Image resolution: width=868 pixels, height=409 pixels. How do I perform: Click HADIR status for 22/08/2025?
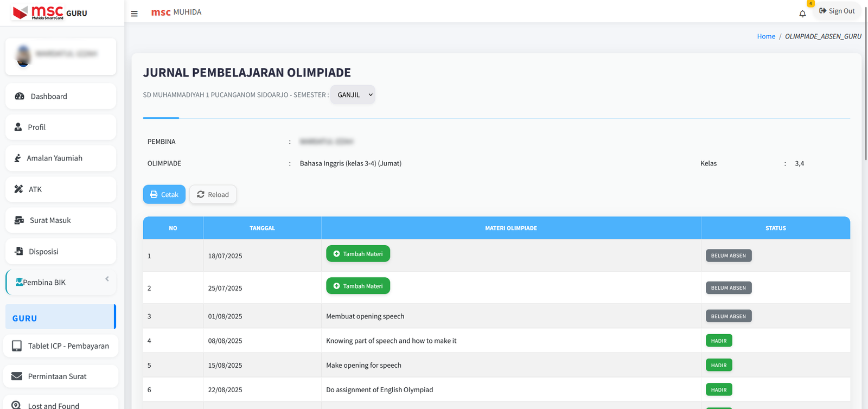coord(719,389)
